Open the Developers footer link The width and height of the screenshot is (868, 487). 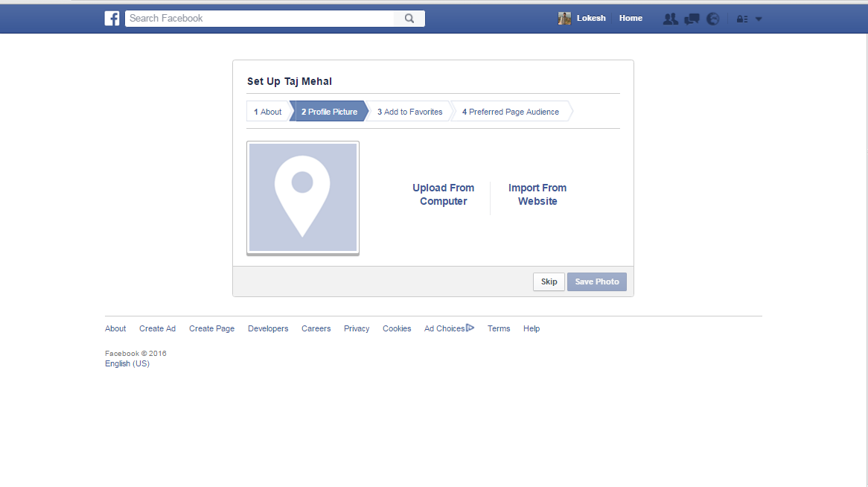click(x=268, y=328)
